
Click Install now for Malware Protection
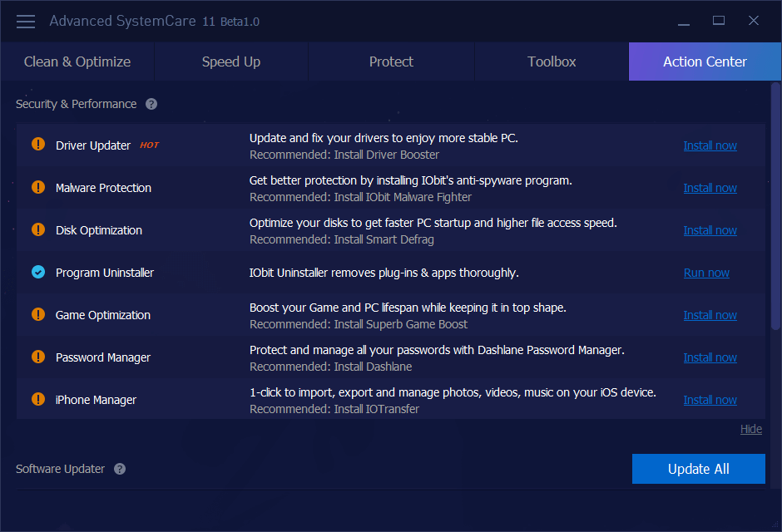tap(710, 188)
